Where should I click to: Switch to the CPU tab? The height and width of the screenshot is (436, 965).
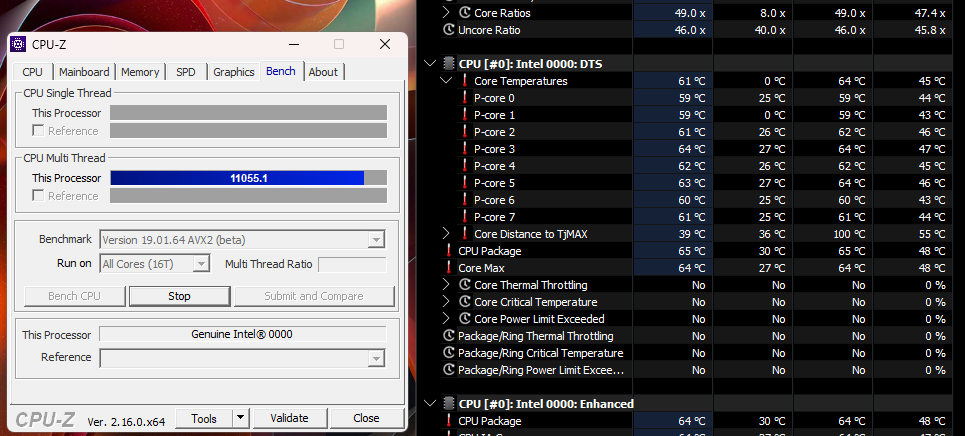33,72
